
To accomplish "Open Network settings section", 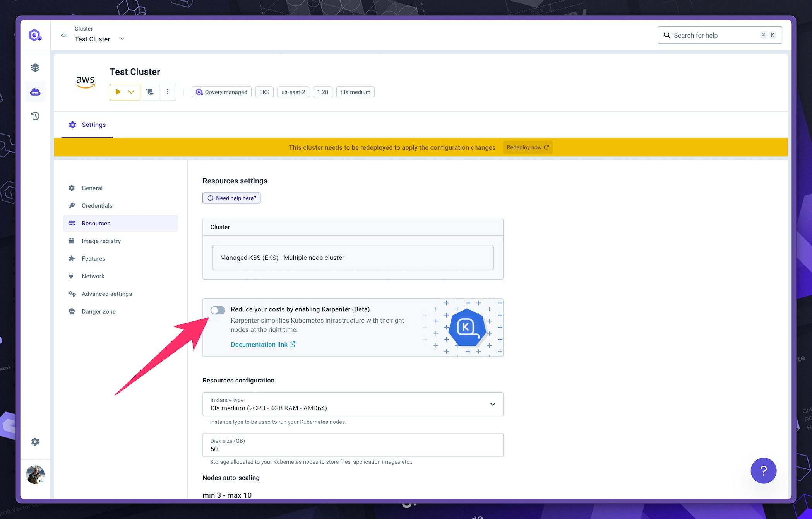I will coord(120,276).
